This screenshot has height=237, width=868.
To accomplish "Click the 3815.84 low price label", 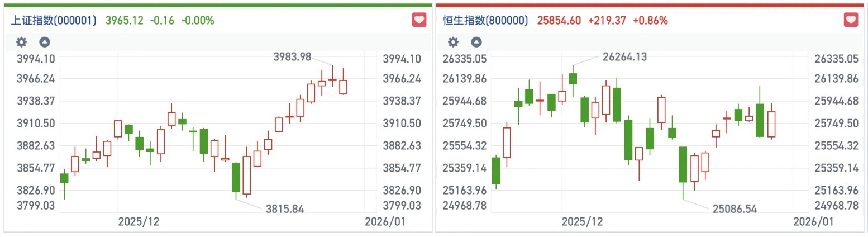I will click(285, 209).
